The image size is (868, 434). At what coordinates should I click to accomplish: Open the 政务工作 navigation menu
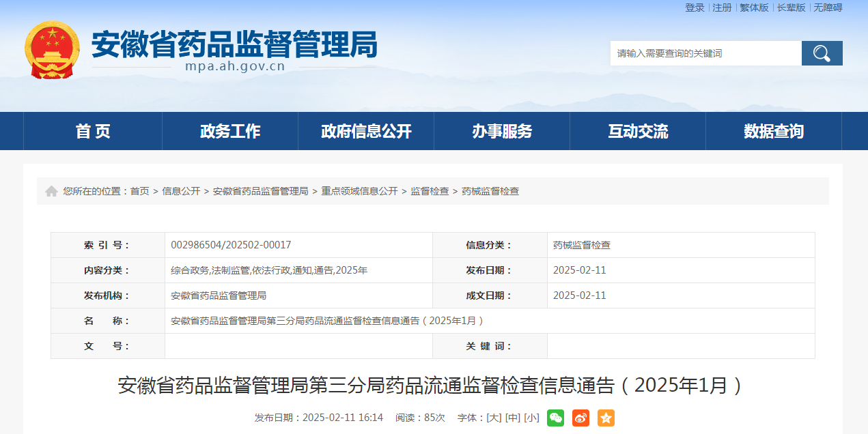pos(230,131)
